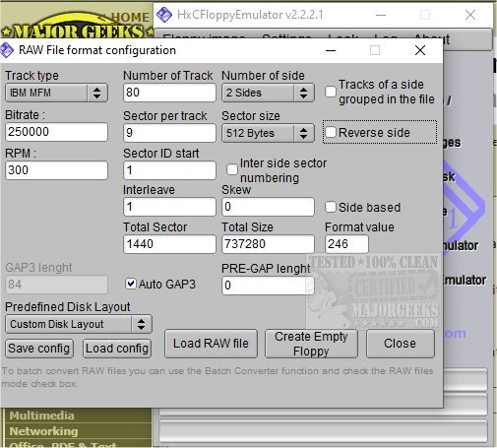Click the Close button in the dialog
This screenshot has width=497, height=448.
click(x=401, y=344)
